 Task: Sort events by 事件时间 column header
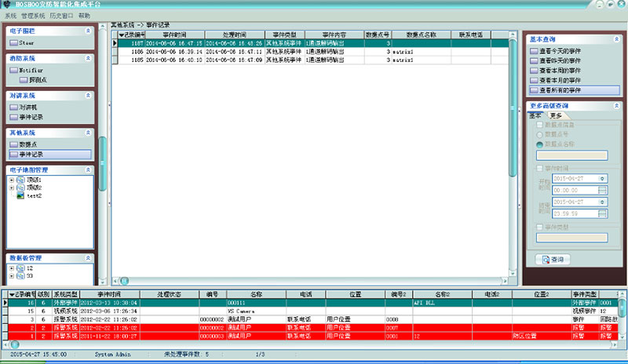point(174,35)
